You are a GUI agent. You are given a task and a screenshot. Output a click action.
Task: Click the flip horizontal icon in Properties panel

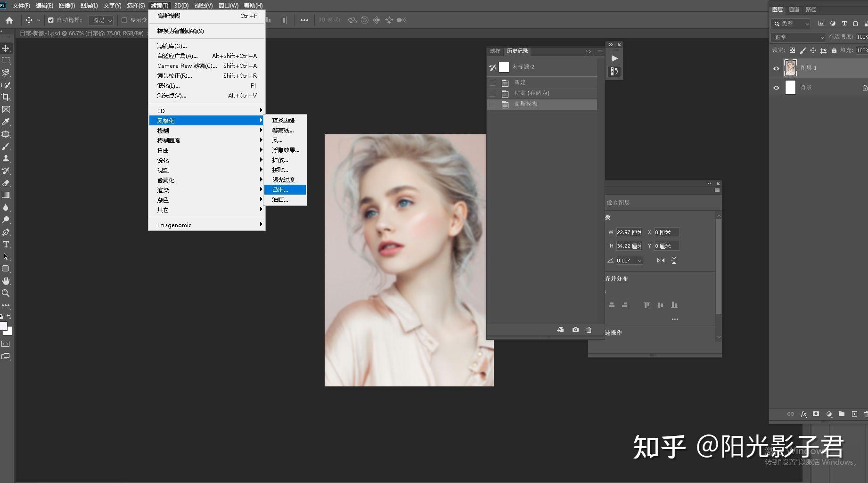(x=661, y=260)
